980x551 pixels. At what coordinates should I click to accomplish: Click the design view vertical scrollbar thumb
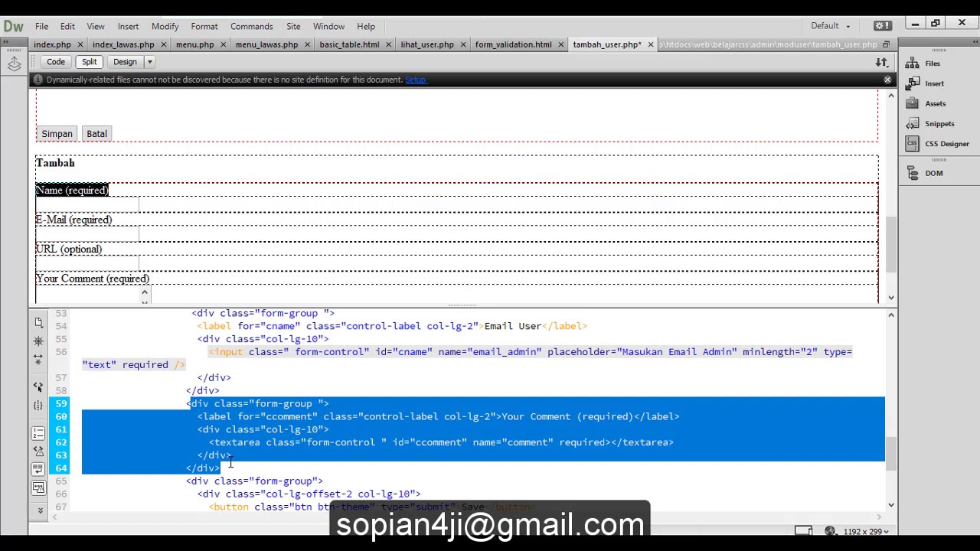click(x=890, y=243)
